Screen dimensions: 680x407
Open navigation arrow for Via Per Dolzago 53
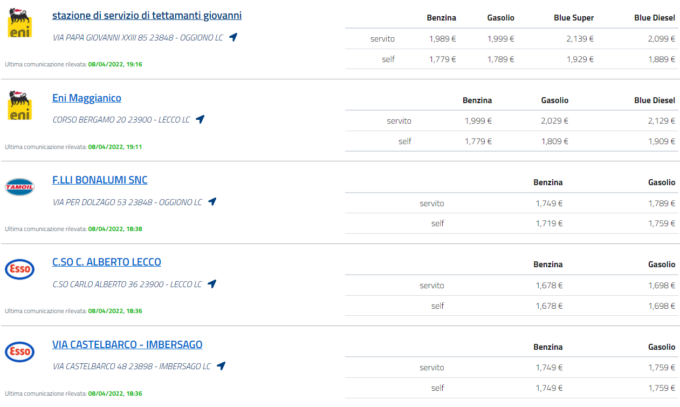click(x=212, y=201)
